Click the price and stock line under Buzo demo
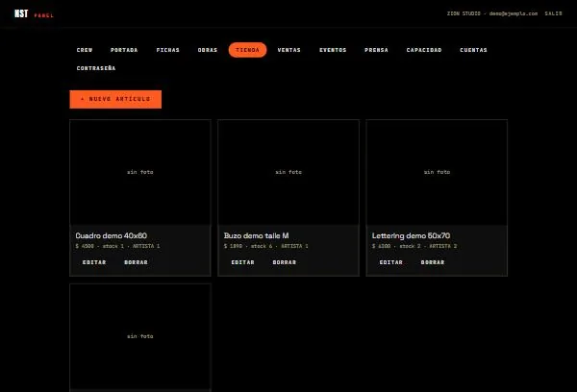The image size is (577, 392). point(266,246)
